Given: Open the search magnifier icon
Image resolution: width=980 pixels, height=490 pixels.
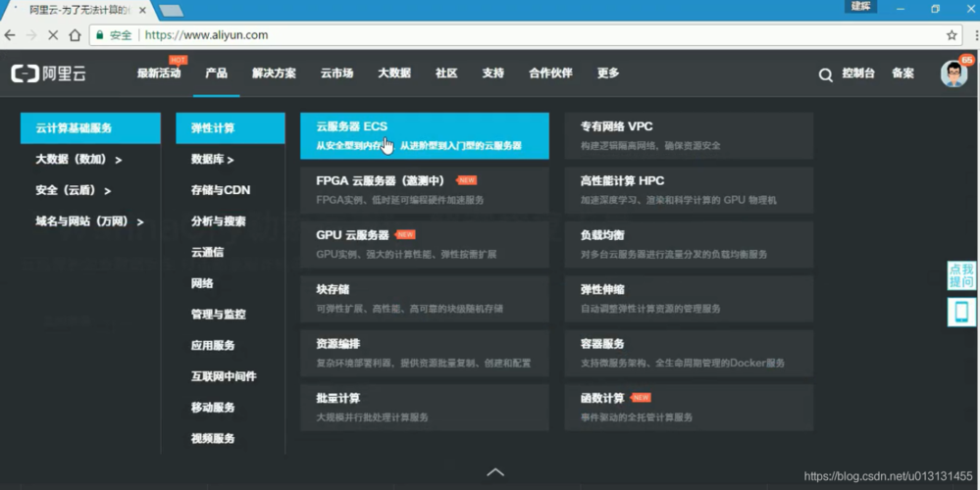Looking at the screenshot, I should click(x=826, y=74).
